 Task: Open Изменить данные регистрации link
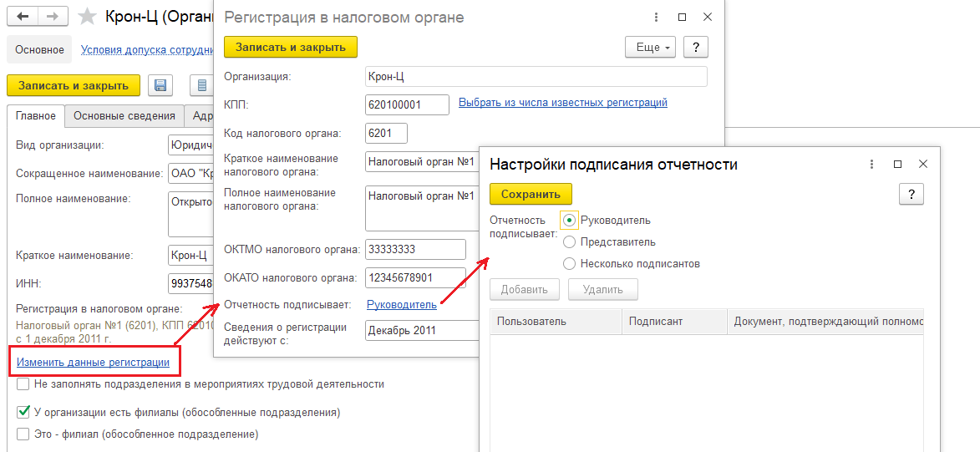coord(93,363)
